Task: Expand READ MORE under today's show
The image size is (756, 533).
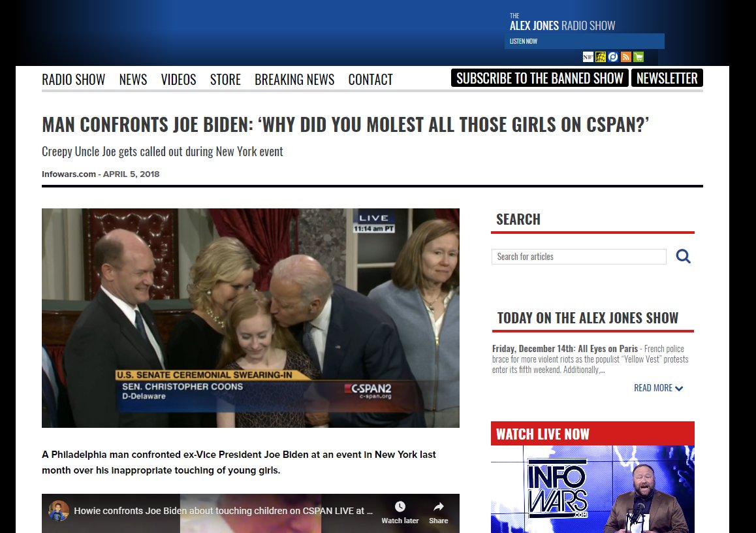Action: coord(658,388)
